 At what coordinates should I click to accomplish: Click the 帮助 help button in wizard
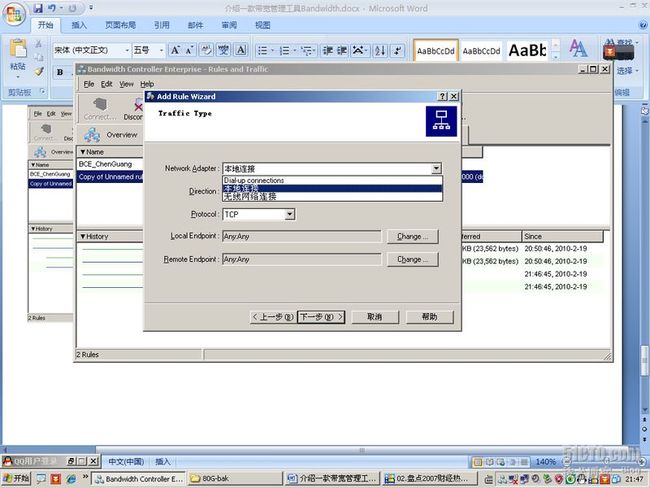pos(429,317)
